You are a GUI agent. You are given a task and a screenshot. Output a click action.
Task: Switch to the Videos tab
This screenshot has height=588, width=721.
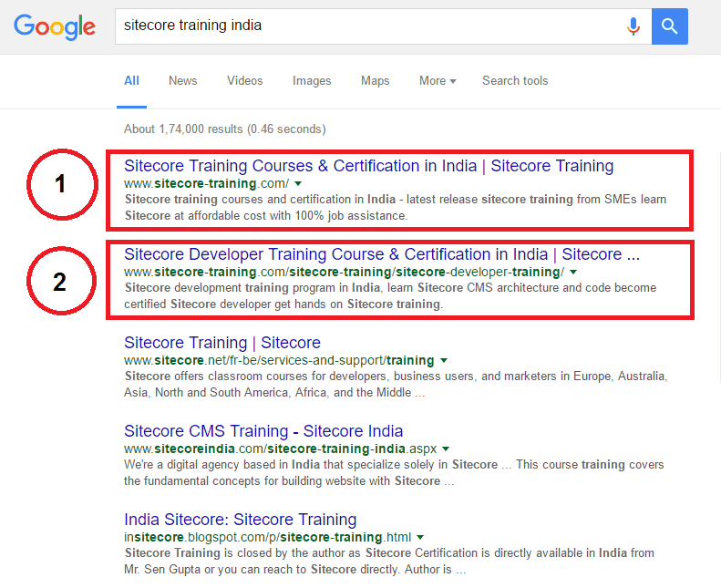click(x=244, y=81)
